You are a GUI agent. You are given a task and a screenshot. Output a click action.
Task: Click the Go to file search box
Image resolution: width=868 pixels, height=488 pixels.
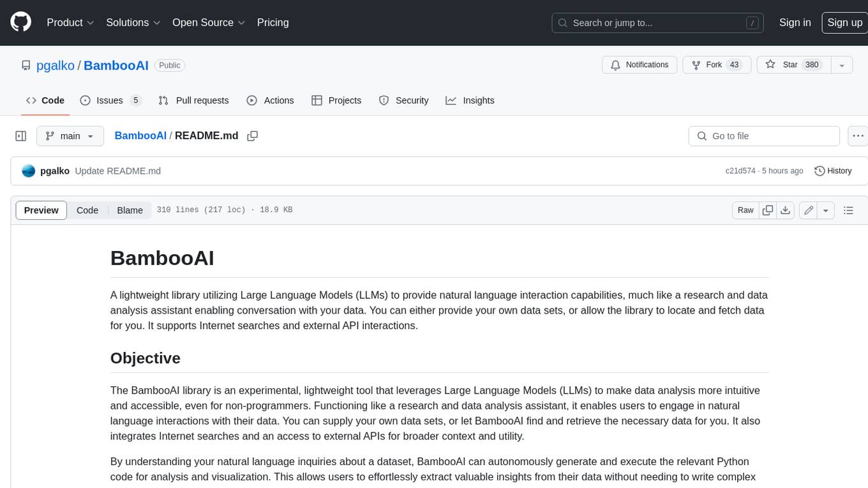point(764,136)
